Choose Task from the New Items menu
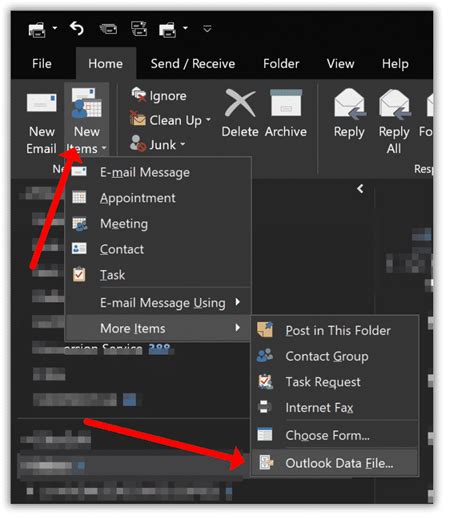The width and height of the screenshot is (474, 528). (158, 275)
